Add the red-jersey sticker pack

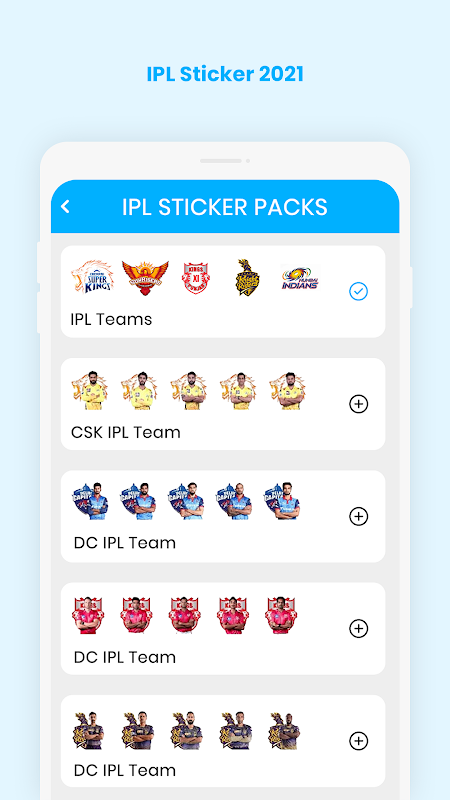point(358,629)
